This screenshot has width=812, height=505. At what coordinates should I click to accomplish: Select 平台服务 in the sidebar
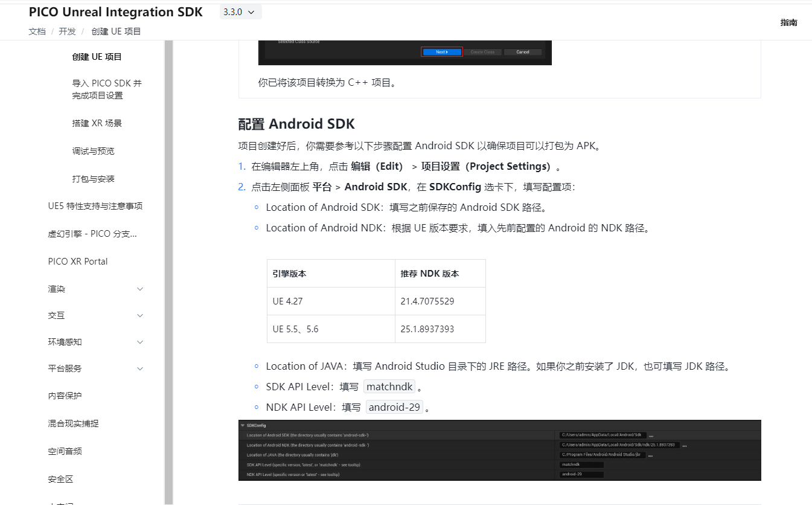(x=65, y=369)
